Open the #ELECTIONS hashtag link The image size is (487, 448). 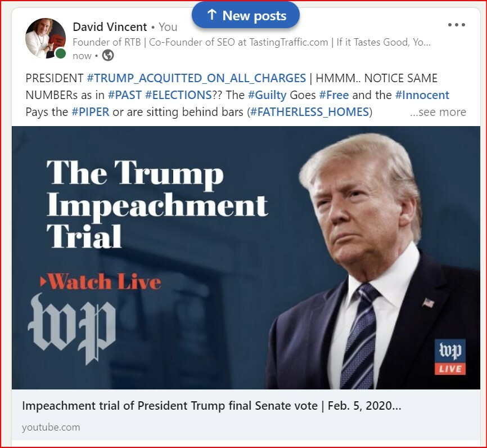[x=178, y=95]
